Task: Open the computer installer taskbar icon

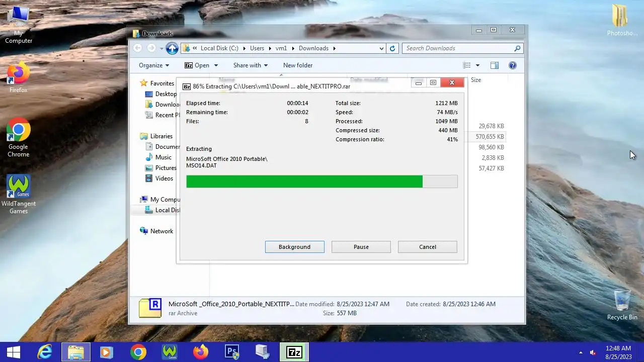Action: [x=263, y=352]
